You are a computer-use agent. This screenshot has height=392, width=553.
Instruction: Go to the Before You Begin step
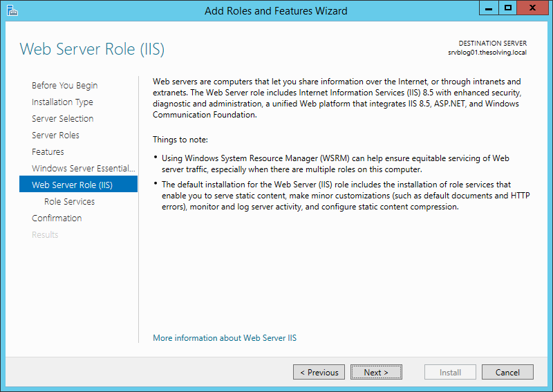(x=64, y=86)
